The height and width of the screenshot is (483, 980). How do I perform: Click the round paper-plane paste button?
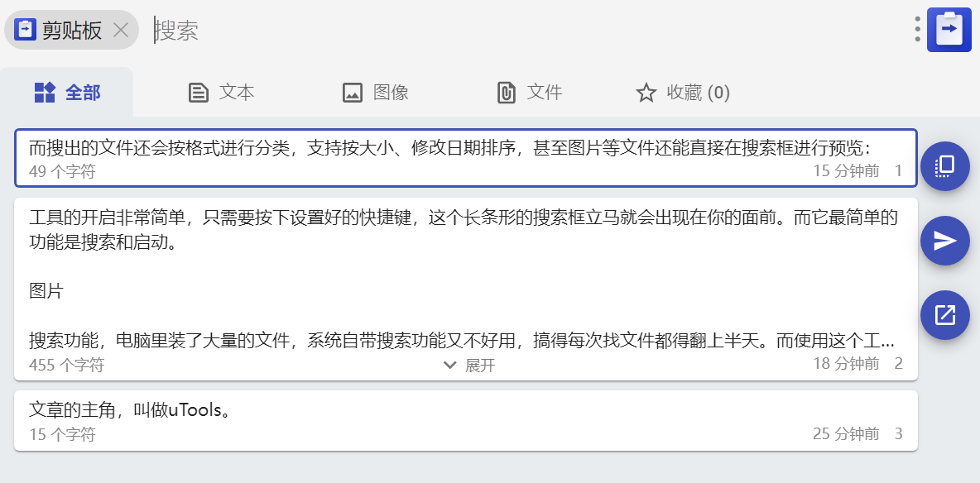point(945,241)
